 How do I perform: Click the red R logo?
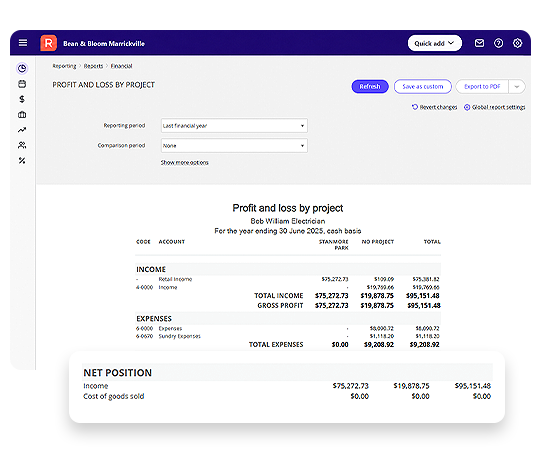click(49, 43)
